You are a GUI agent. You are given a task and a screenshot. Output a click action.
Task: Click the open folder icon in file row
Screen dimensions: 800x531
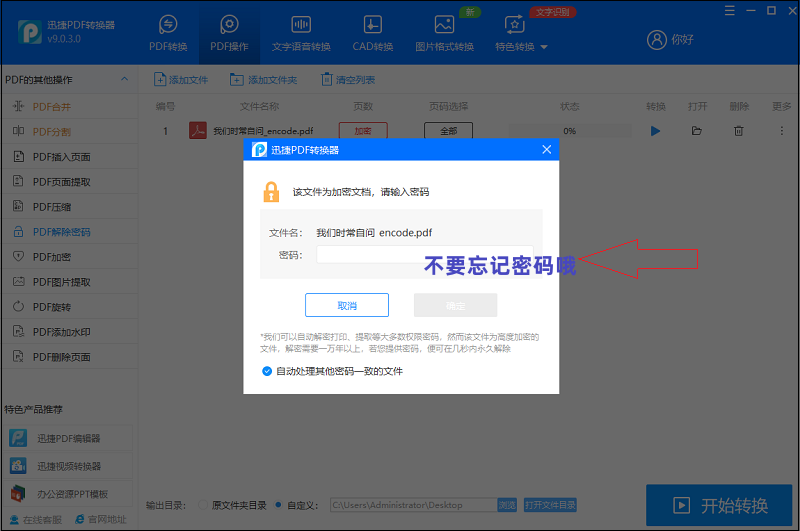click(696, 131)
